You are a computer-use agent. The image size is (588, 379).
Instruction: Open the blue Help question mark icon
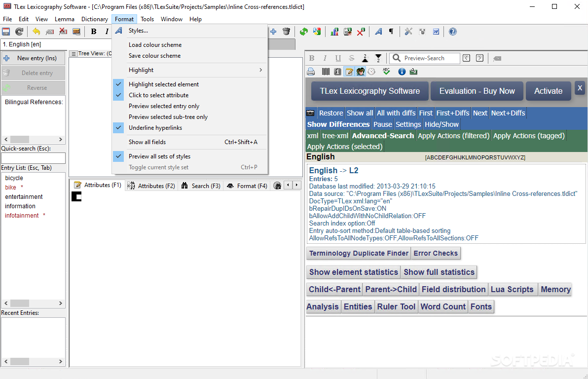click(x=453, y=32)
